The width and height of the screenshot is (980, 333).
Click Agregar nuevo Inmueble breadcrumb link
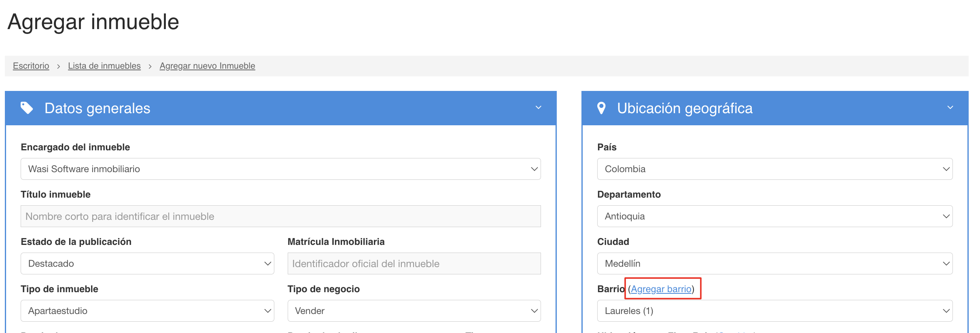pyautogui.click(x=207, y=66)
